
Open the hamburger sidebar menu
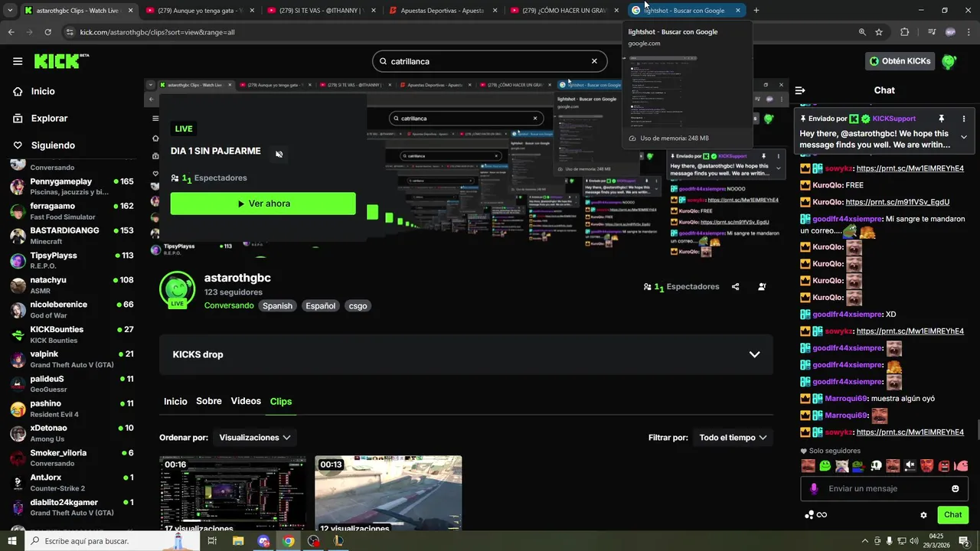(18, 61)
